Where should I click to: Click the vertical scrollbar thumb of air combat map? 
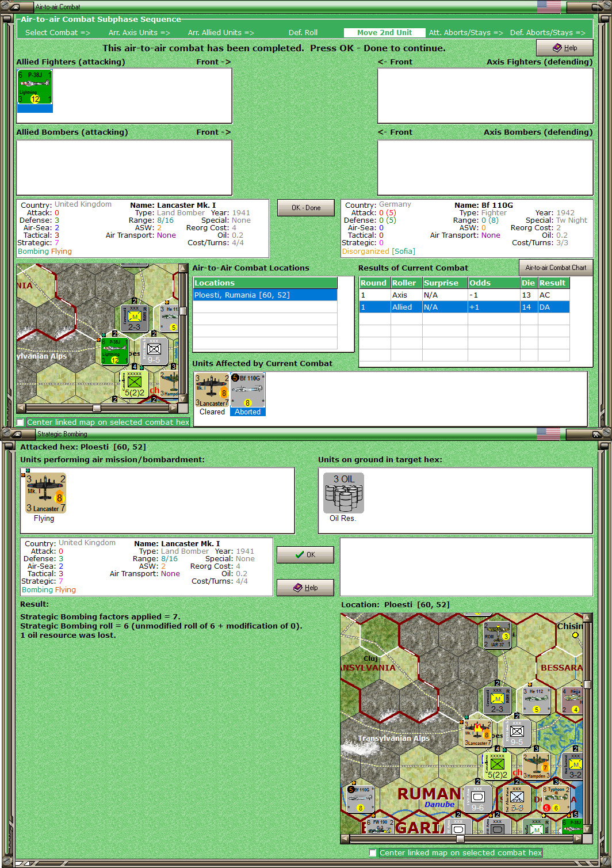coord(183,311)
